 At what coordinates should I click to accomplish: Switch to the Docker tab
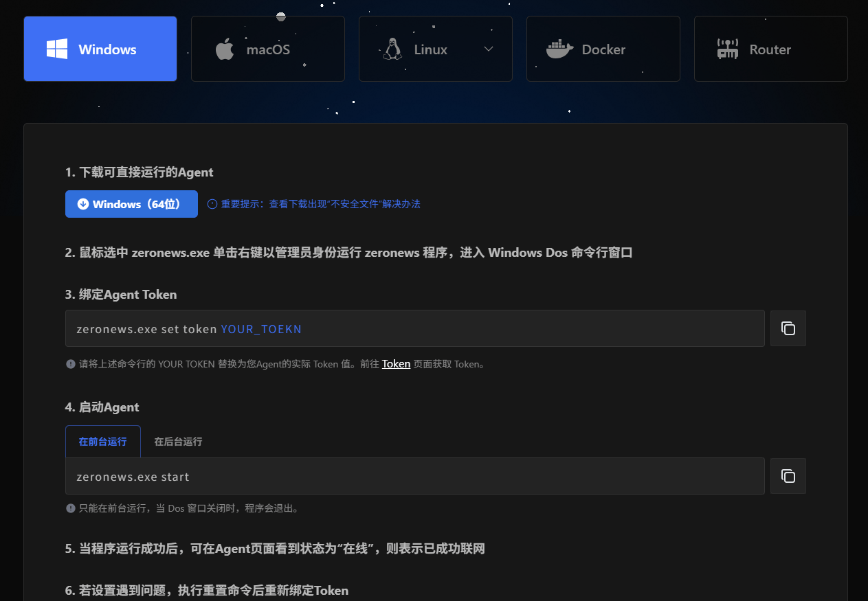click(x=603, y=49)
